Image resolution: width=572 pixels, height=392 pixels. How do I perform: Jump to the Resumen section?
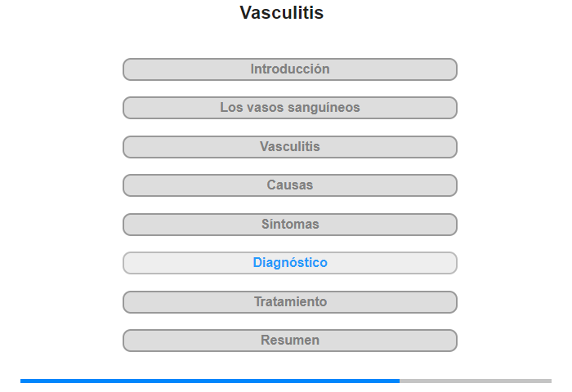point(289,341)
